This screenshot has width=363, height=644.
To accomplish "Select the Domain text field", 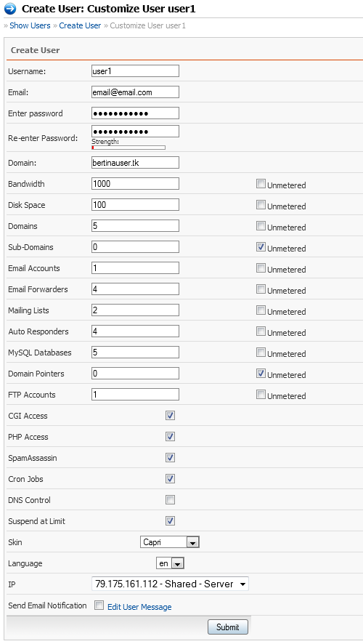I will [x=135, y=162].
